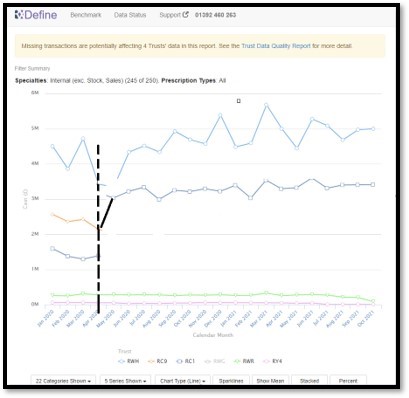
Task: Toggle the RWH legend series marker
Action: point(122,361)
